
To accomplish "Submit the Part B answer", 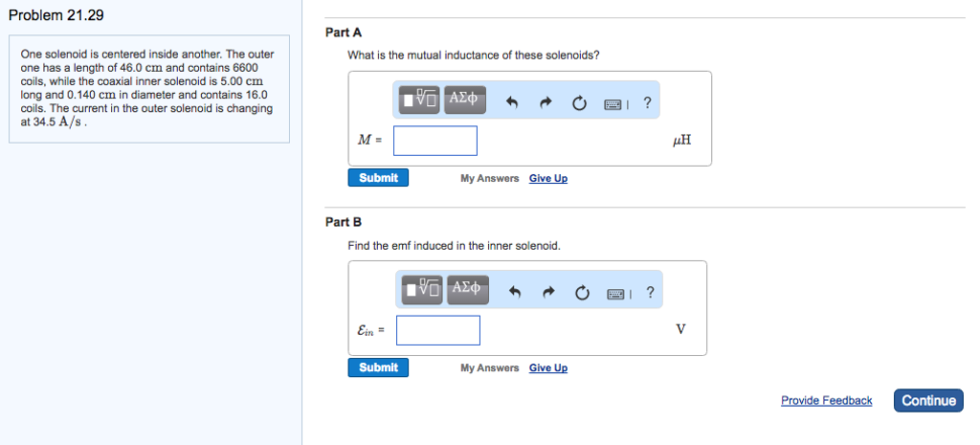I will click(379, 367).
